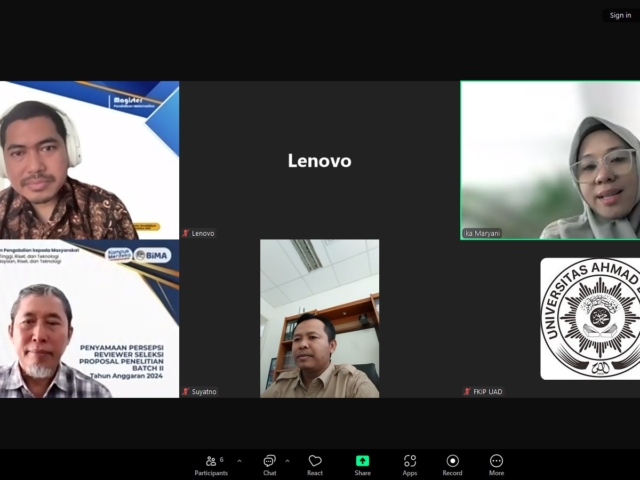640x480 pixels.
Task: Click the Suyatno name label
Action: [x=204, y=392]
